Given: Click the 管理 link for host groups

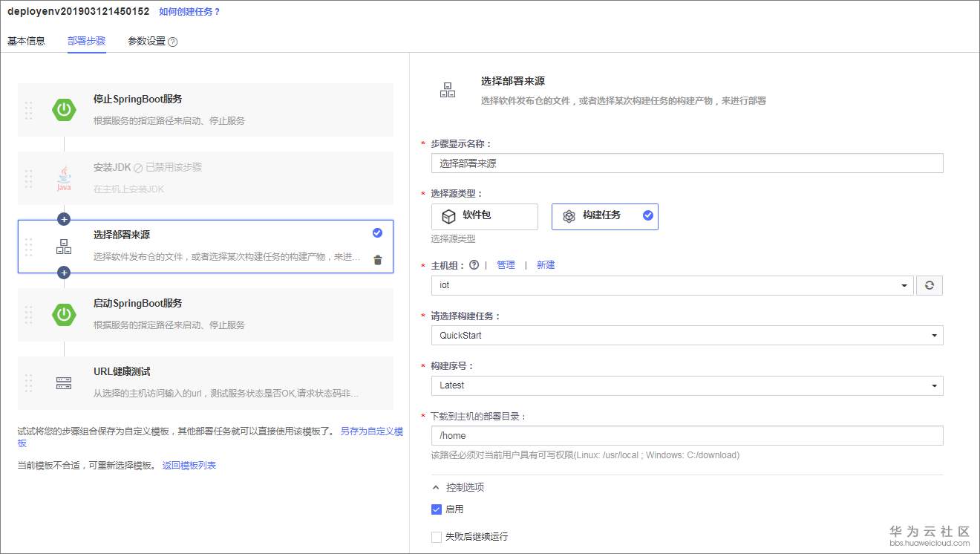Looking at the screenshot, I should [506, 265].
